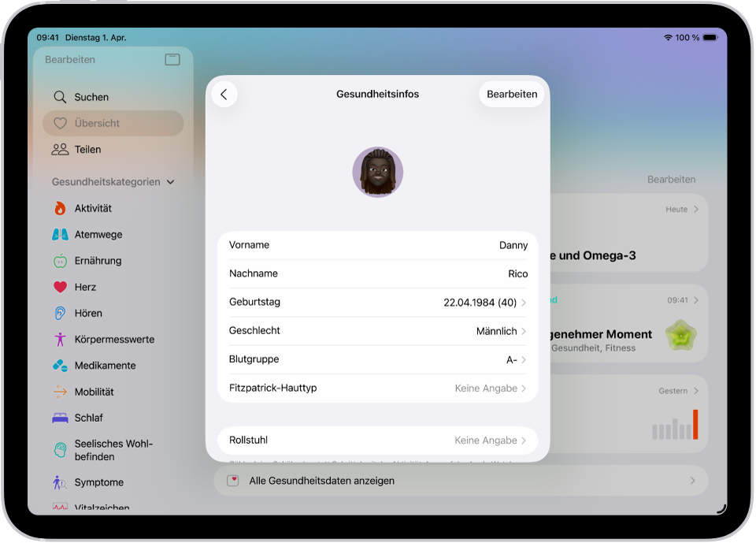Tap the 09:41 clock in status bar

[48, 37]
